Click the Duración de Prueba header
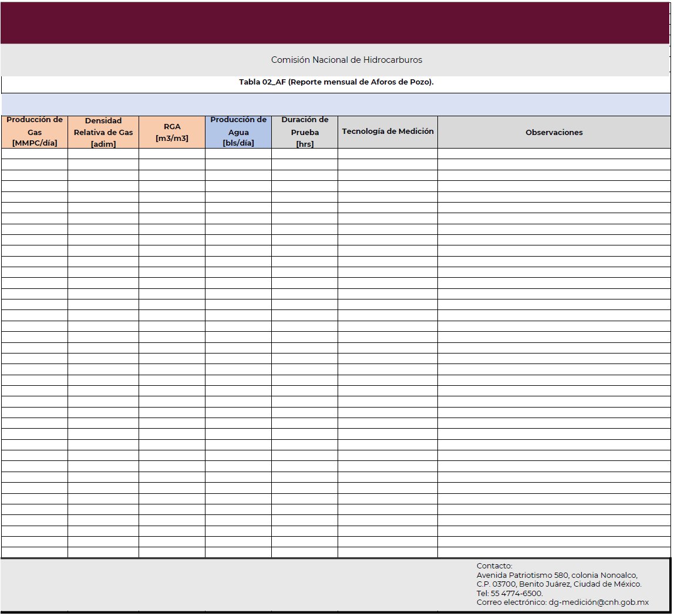Image resolution: width=674 pixels, height=616 pixels. point(305,132)
